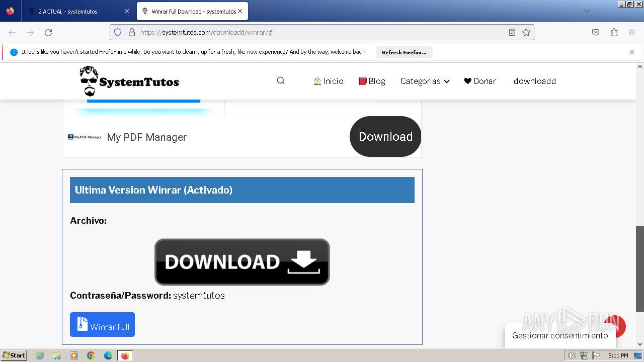The height and width of the screenshot is (362, 644).
Task: Launch Edge from the taskbar
Action: [108, 355]
